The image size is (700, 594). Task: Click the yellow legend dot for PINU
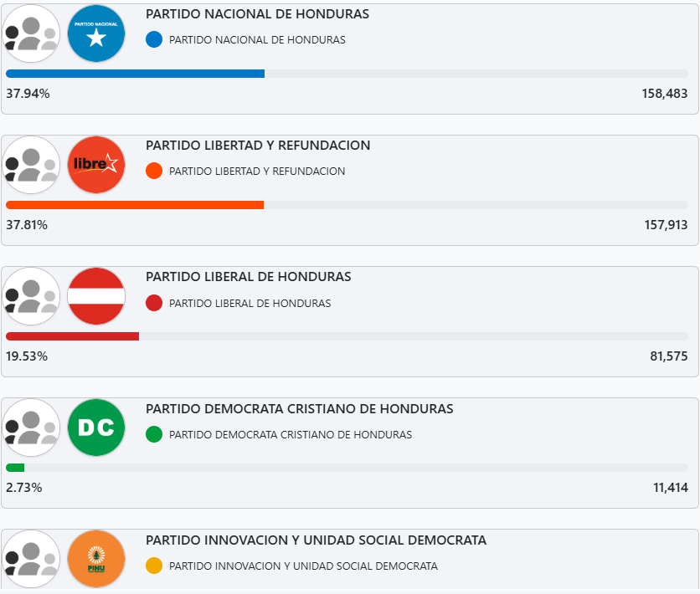(x=153, y=566)
